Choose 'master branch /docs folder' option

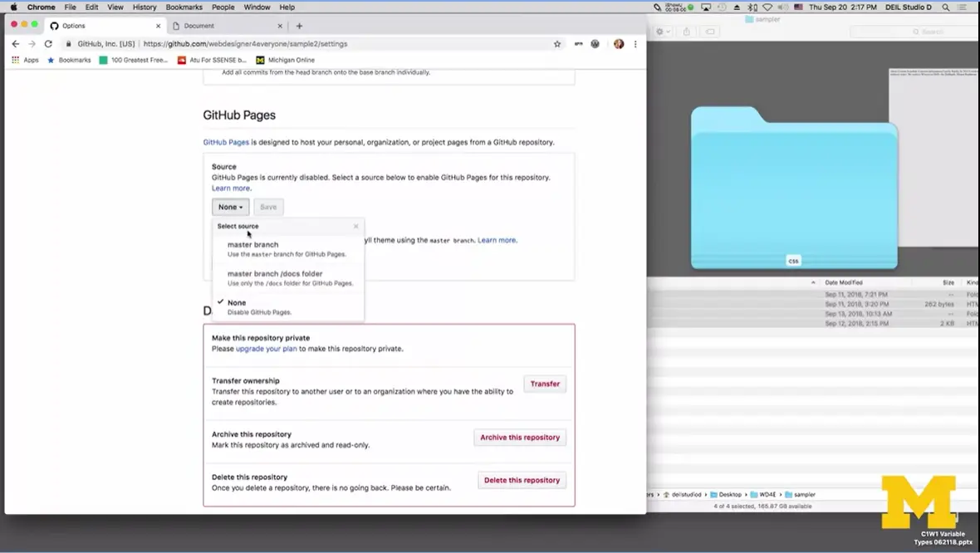click(x=275, y=273)
